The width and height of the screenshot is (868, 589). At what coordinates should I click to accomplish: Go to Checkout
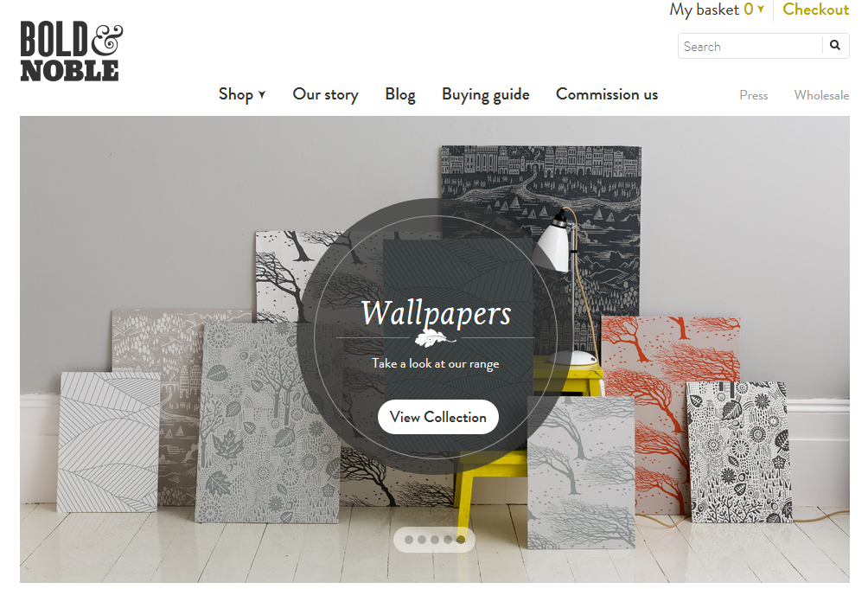815,10
